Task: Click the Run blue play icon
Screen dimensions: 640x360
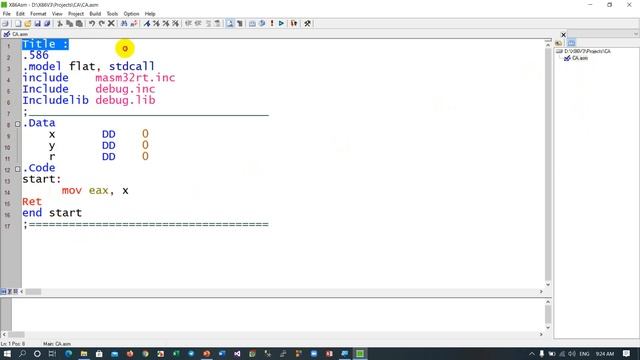Action: coord(281,24)
